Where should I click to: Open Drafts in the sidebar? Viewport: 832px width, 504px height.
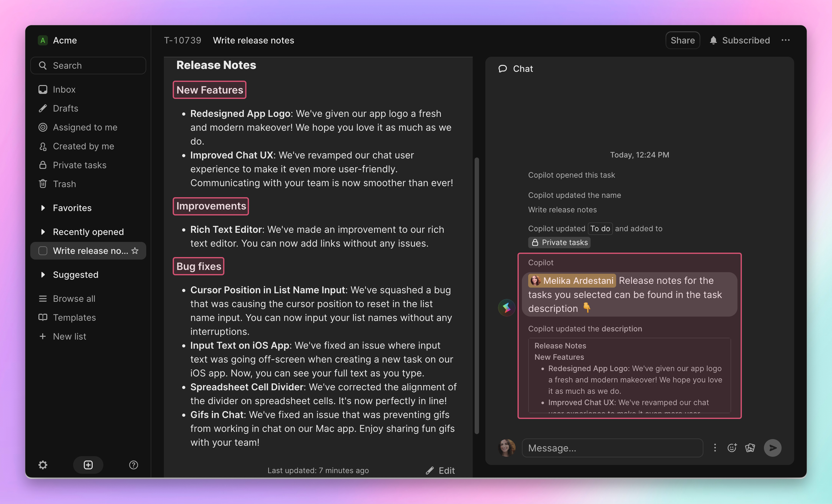[x=88, y=108]
